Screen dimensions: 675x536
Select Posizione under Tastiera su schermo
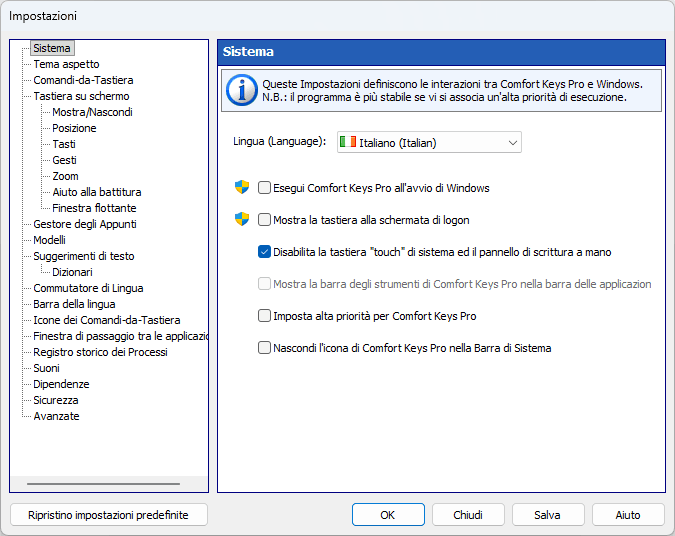coord(74,128)
